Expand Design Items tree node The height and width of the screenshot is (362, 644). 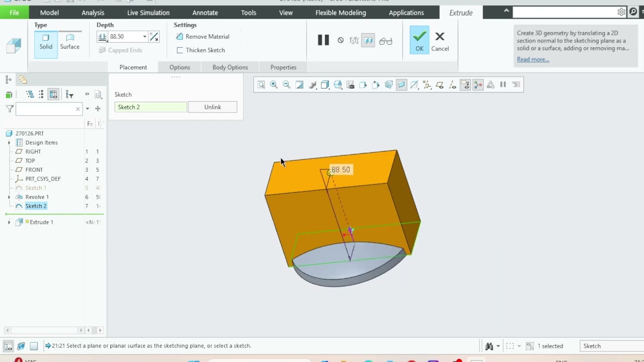click(x=9, y=143)
